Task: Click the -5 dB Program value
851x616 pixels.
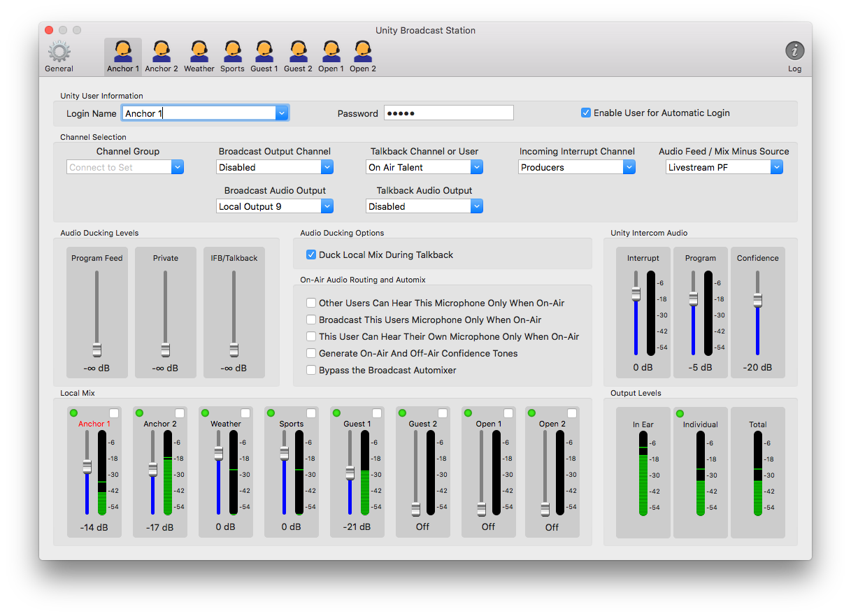Action: click(700, 367)
